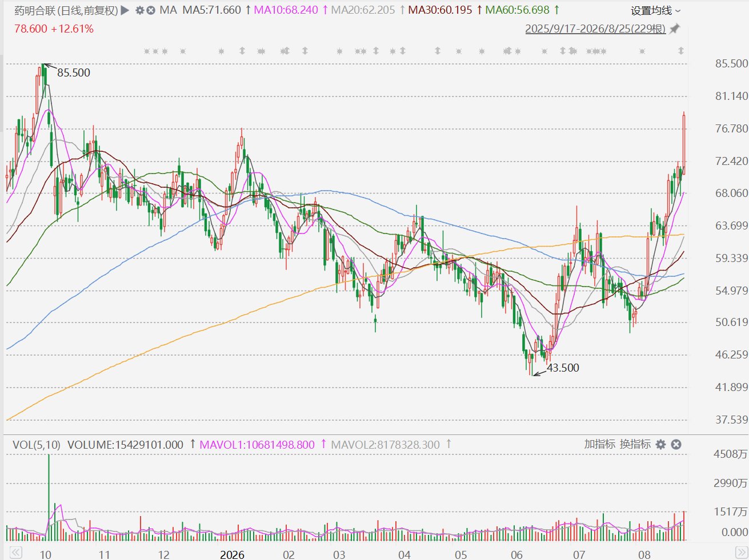The image size is (749, 560).
Task: Click the VOLUME:15429101.000 value
Action: (125, 445)
